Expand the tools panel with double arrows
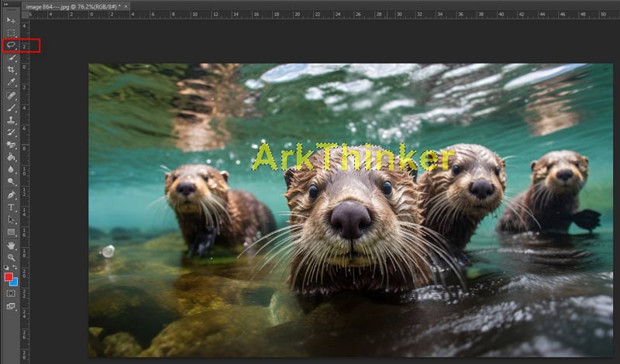 pyautogui.click(x=6, y=5)
